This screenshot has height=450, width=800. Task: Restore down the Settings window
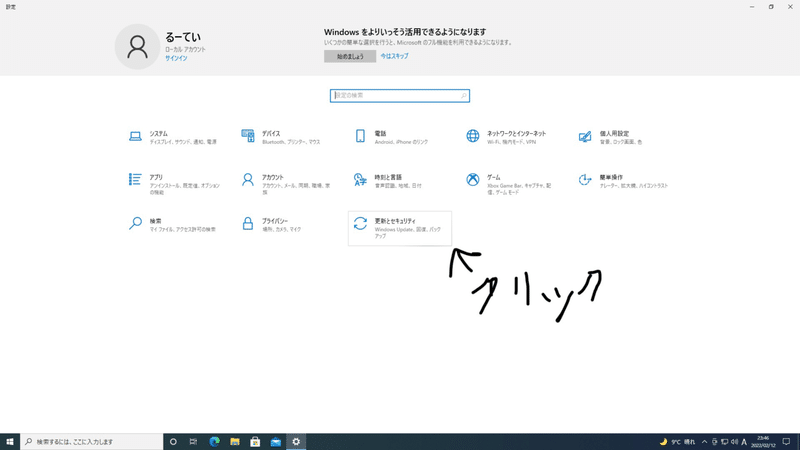771,7
